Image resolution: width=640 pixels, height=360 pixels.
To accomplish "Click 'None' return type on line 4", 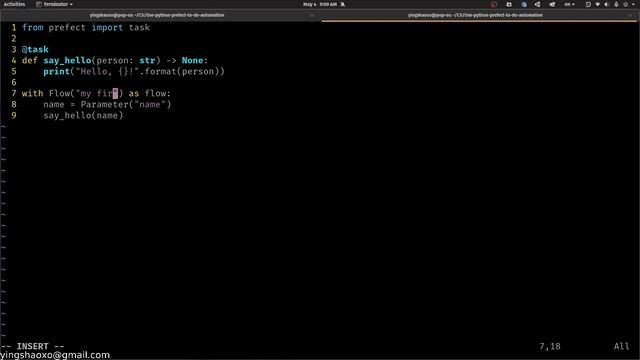I will [x=192, y=60].
